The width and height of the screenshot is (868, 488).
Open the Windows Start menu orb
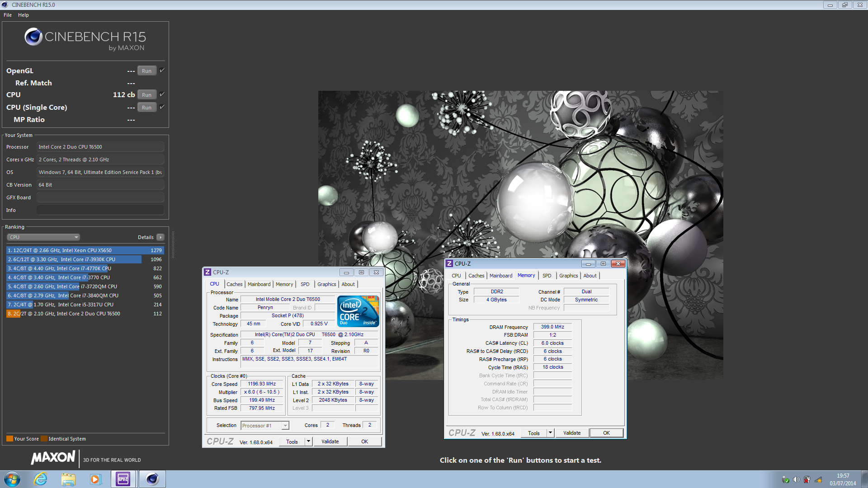12,479
